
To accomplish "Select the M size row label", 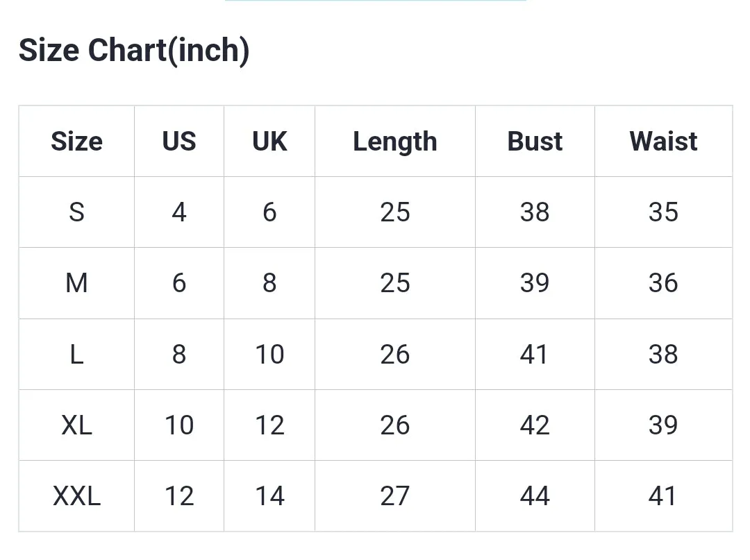I will pos(76,283).
